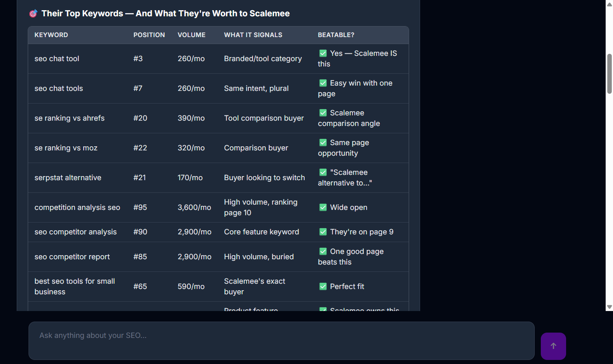This screenshot has height=364, width=613.
Task: Click position '#85' in the table
Action: pyautogui.click(x=140, y=257)
